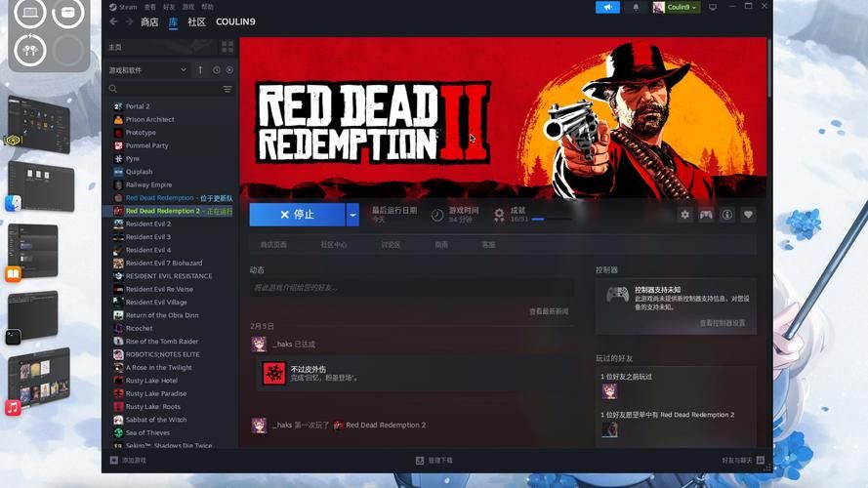Open 不过皮外伤 achievement icon
The image size is (868, 488).
click(273, 374)
